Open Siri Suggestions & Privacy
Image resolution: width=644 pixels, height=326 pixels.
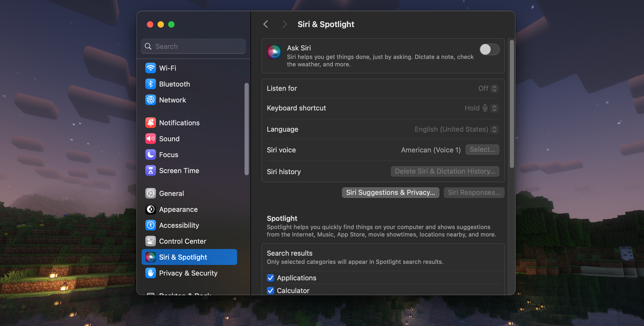(390, 192)
